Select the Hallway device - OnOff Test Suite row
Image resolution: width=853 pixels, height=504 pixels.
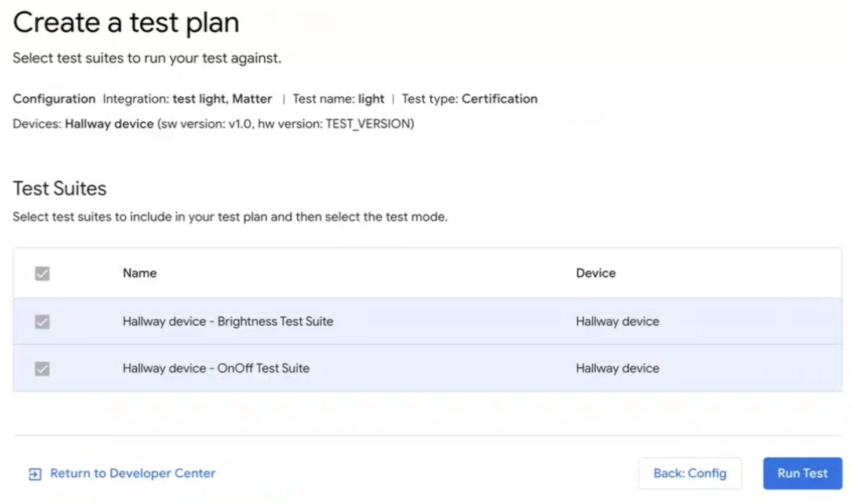[216, 368]
